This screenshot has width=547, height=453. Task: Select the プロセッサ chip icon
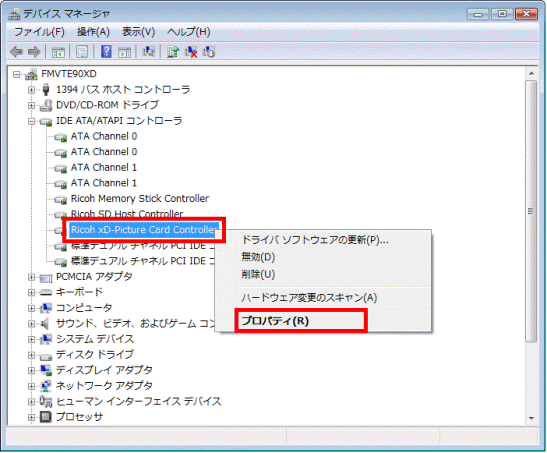click(46, 417)
